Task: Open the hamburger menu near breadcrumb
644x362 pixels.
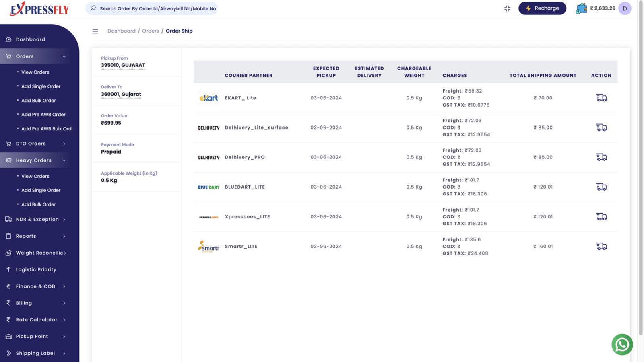Action: click(x=95, y=31)
